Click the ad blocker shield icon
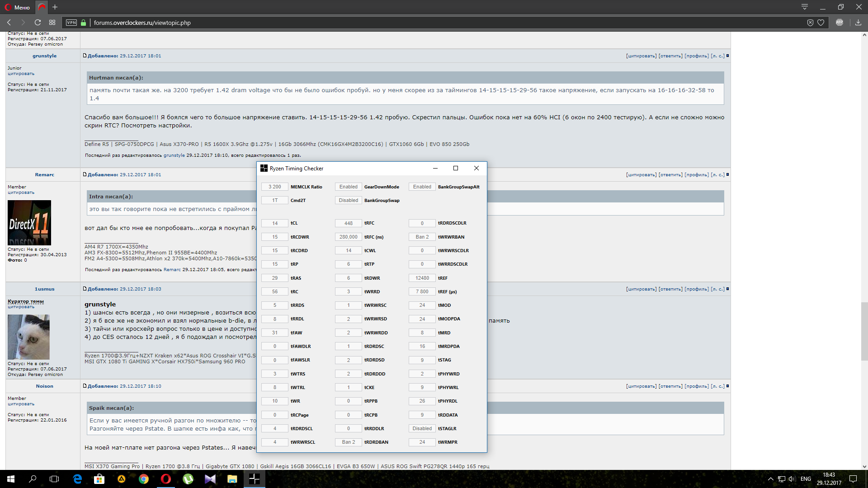868x488 pixels. point(810,23)
